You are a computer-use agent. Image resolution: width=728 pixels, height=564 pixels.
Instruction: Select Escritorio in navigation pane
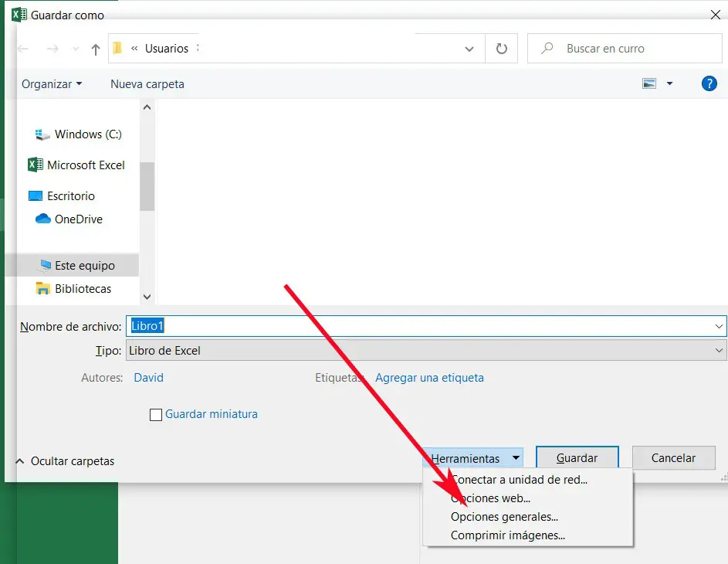(62, 196)
